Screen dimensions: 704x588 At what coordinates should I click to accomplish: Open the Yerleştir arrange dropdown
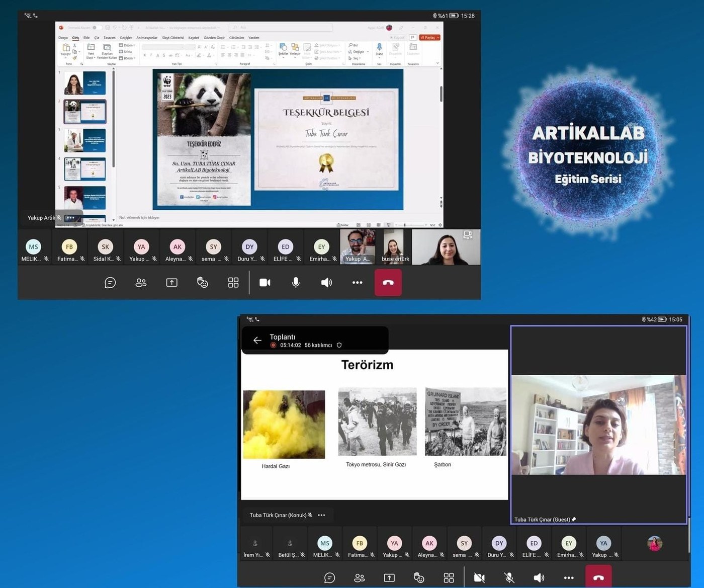point(295,50)
